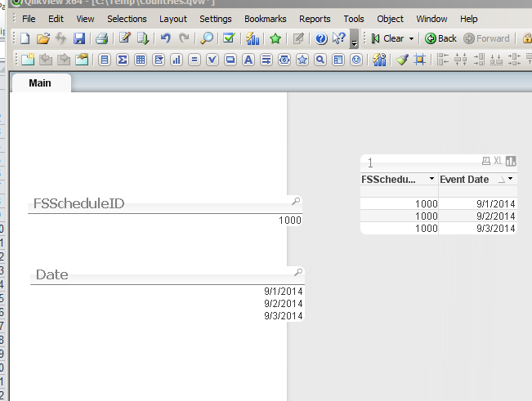Click the FSScheduleID list box caption
532x401 pixels.
(78, 203)
